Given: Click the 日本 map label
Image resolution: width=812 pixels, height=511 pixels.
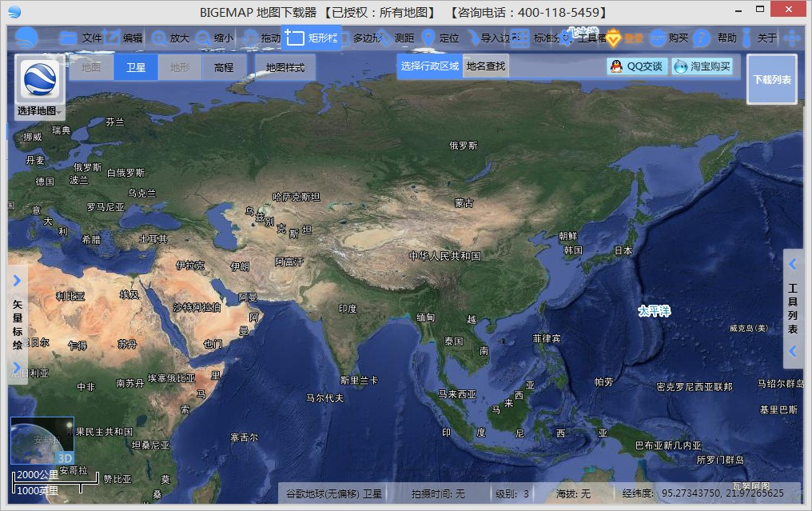Looking at the screenshot, I should (x=623, y=251).
